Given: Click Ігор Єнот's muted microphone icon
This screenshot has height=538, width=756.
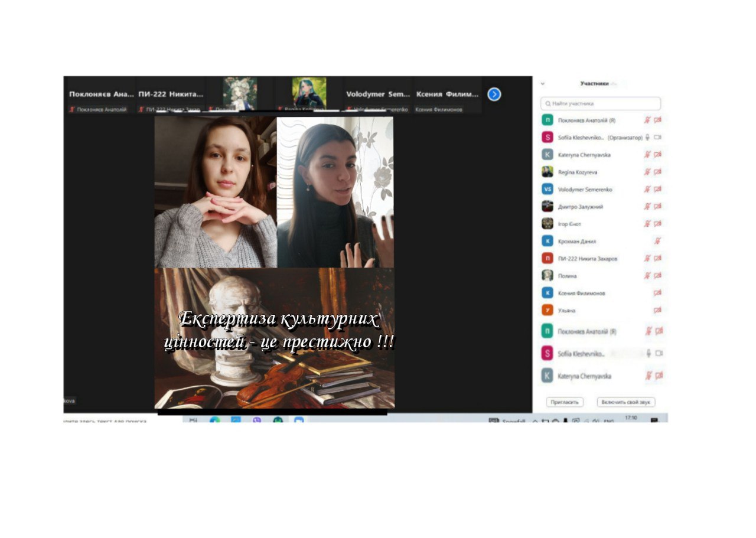Looking at the screenshot, I should 647,223.
